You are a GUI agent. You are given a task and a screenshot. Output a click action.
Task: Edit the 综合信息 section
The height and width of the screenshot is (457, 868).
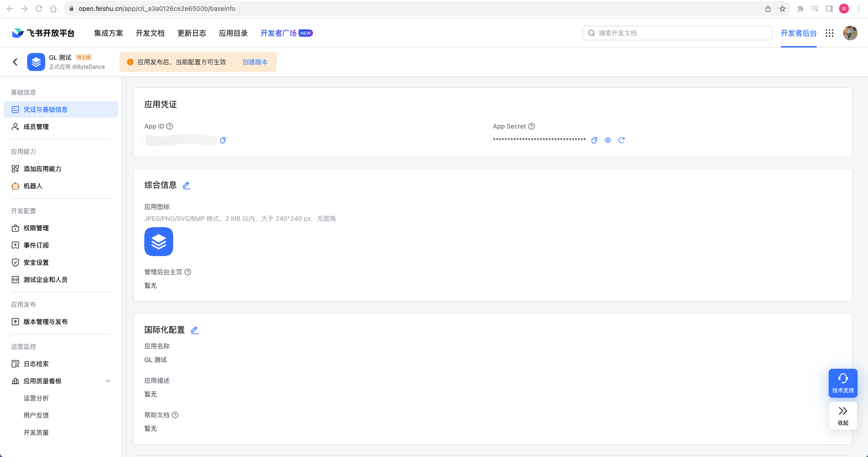[186, 185]
